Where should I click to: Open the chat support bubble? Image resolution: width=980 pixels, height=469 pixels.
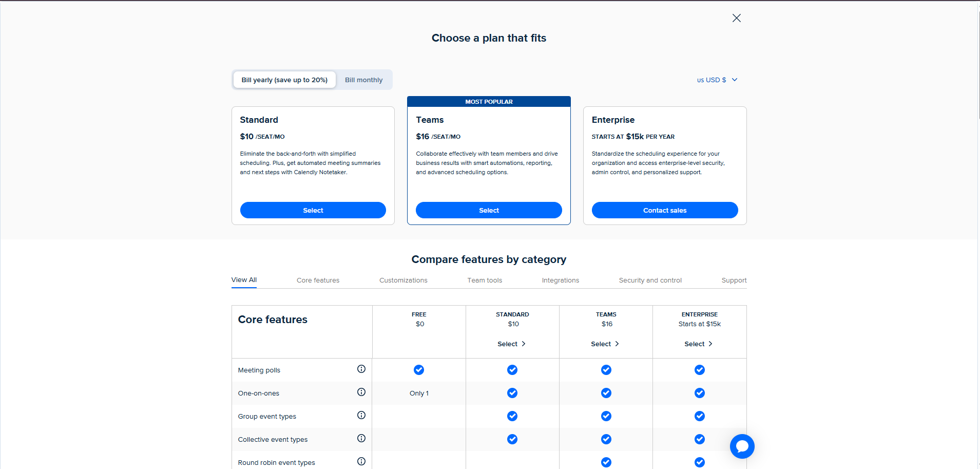[x=742, y=446]
